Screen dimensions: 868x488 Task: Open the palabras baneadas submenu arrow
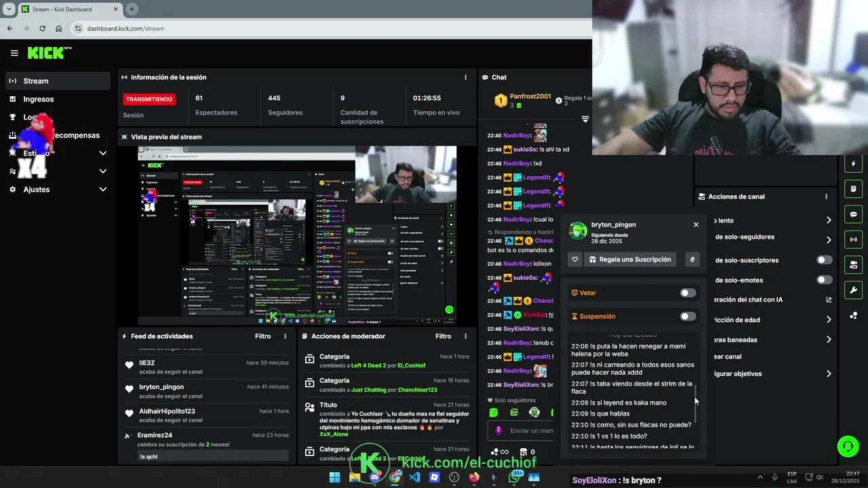829,340
